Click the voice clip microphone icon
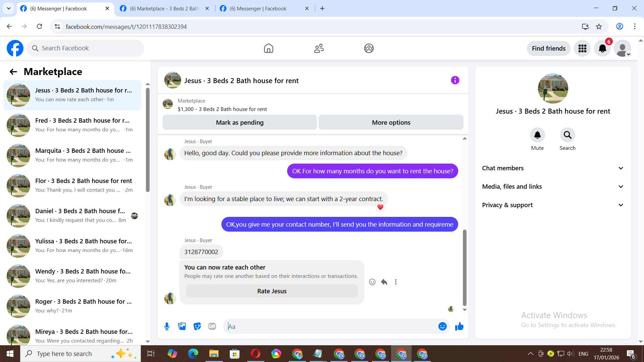Image resolution: width=644 pixels, height=362 pixels. [167, 326]
